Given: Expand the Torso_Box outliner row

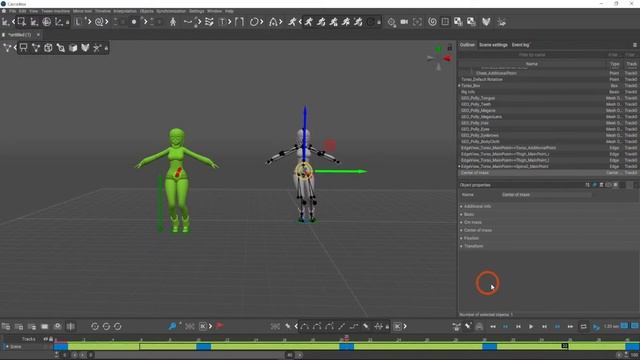Looking at the screenshot, I should 460,86.
